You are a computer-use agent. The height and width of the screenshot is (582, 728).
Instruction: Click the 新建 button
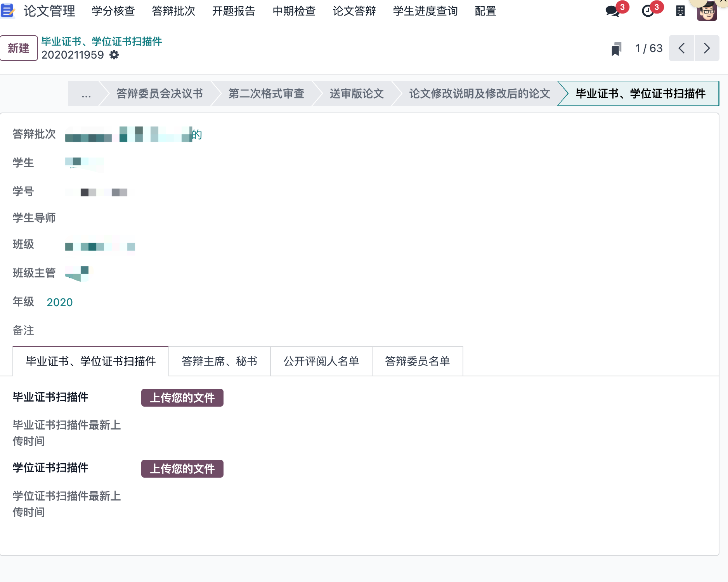[x=19, y=48]
